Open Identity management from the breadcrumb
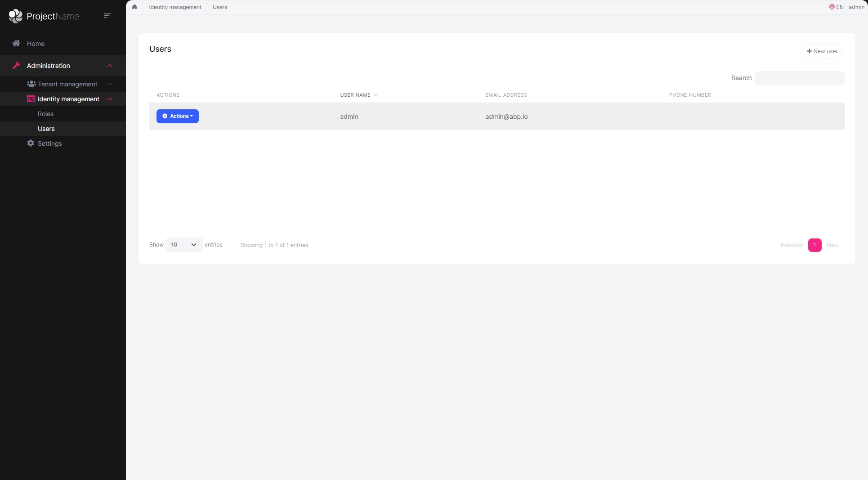The width and height of the screenshot is (868, 480). 175,7
